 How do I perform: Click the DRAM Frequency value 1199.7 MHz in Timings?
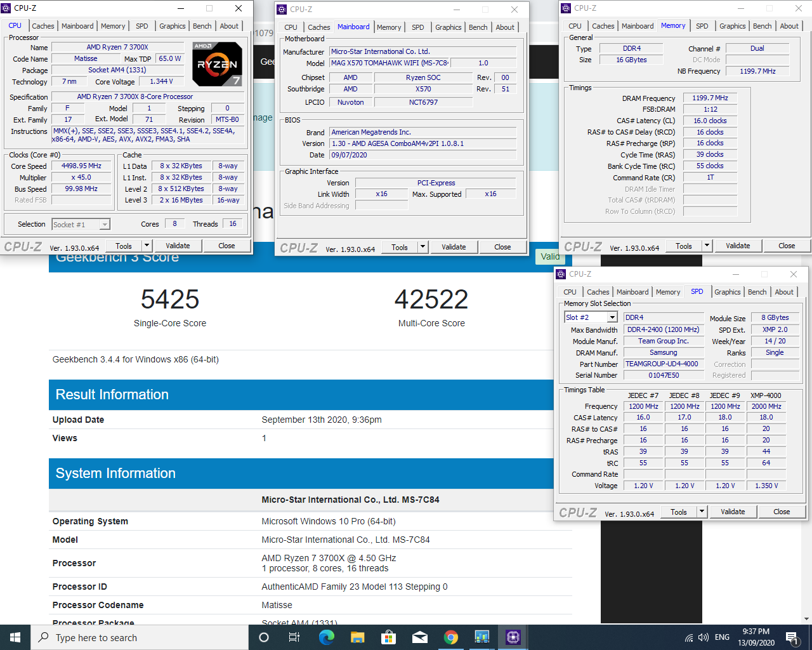coord(710,98)
